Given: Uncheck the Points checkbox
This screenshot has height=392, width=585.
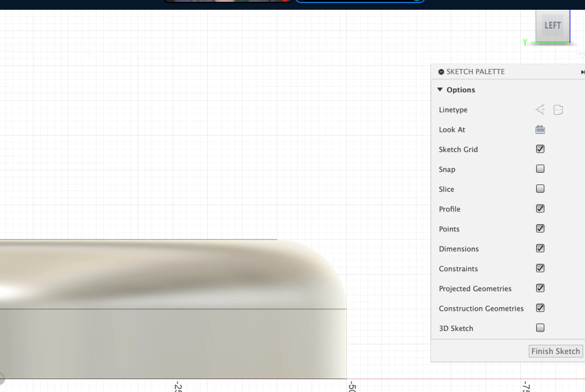Looking at the screenshot, I should click(x=540, y=228).
